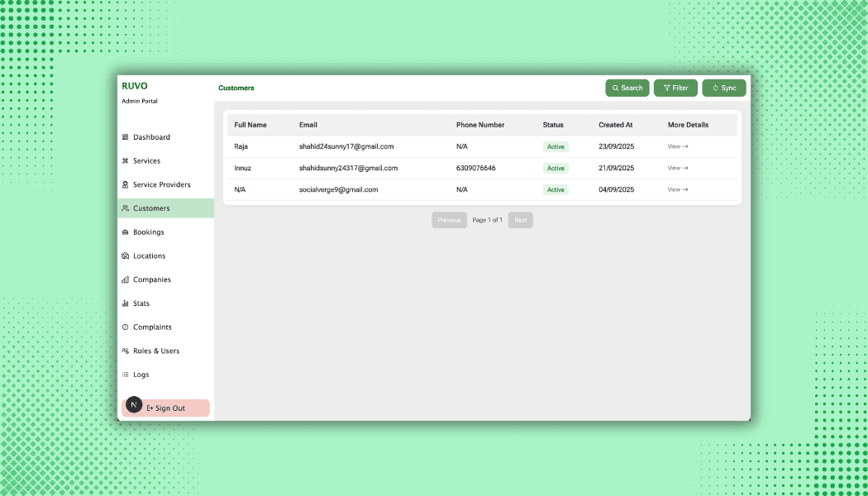The image size is (868, 496).
Task: Click the Stats bar chart icon
Action: (126, 303)
